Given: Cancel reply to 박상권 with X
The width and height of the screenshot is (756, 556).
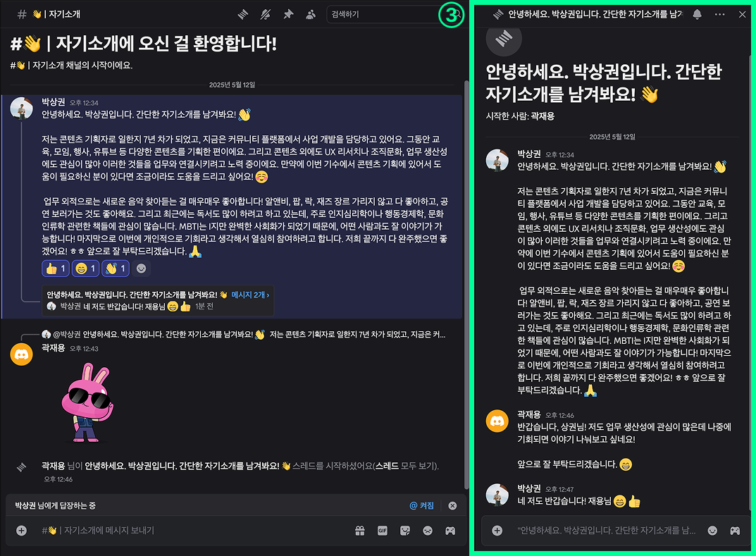Looking at the screenshot, I should (x=452, y=505).
